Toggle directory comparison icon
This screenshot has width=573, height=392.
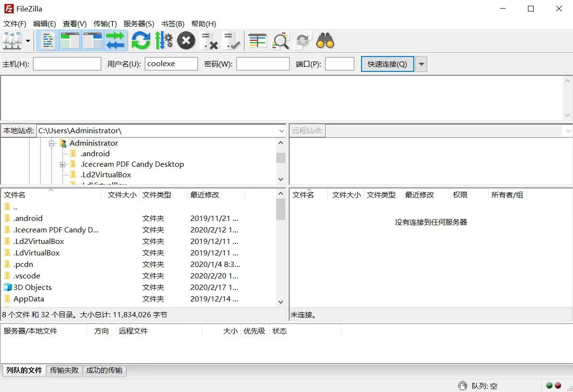[281, 41]
